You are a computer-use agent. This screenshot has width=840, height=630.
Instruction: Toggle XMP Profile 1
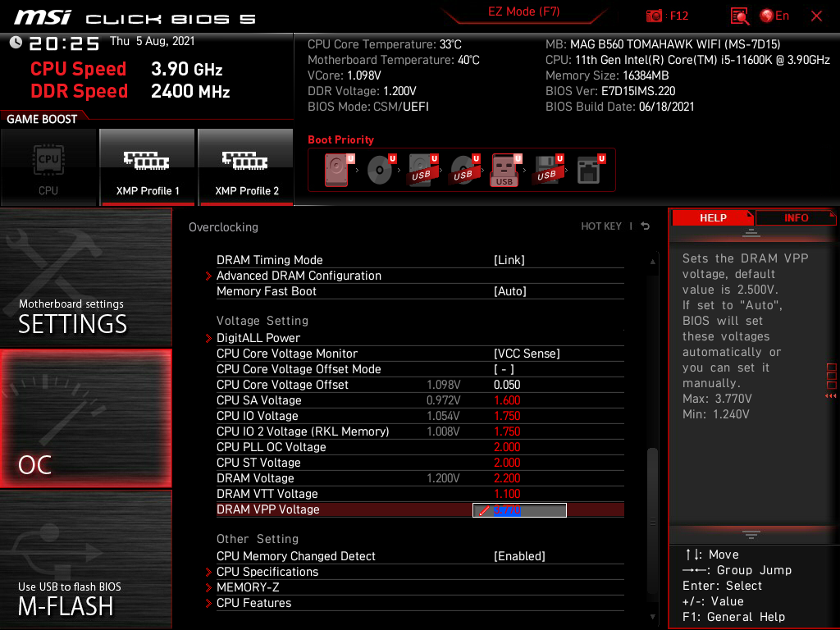tap(148, 167)
